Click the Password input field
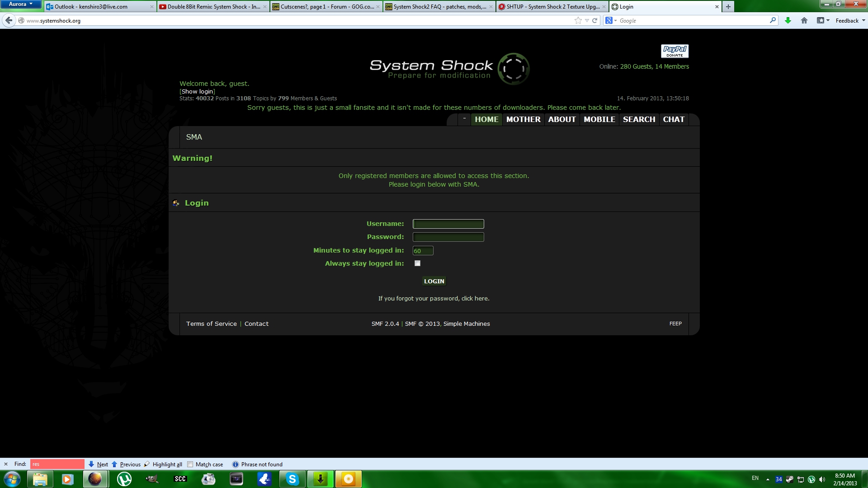Image resolution: width=868 pixels, height=488 pixels. [448, 237]
